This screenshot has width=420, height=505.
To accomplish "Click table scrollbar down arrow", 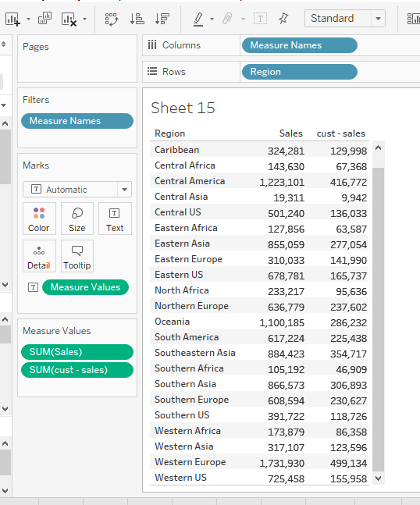I will click(x=379, y=478).
